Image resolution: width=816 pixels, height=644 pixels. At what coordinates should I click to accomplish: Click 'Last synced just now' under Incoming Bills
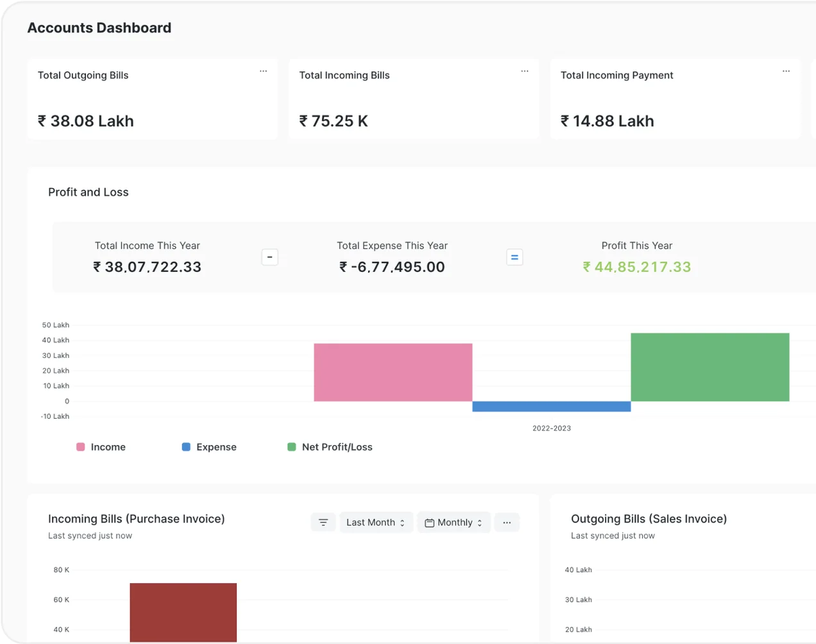pos(90,536)
